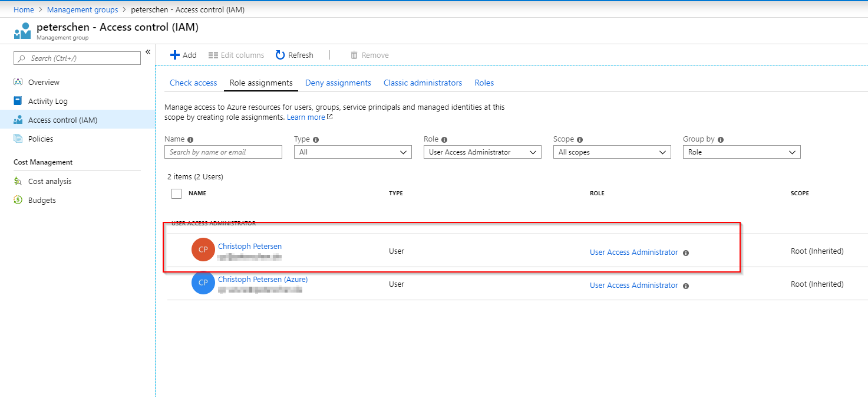
Task: Click the NAME column header
Action: coord(197,193)
